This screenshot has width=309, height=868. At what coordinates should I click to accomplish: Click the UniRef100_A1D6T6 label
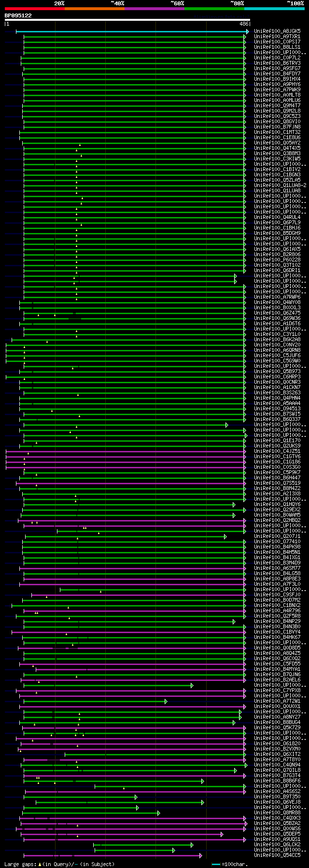(x=277, y=324)
